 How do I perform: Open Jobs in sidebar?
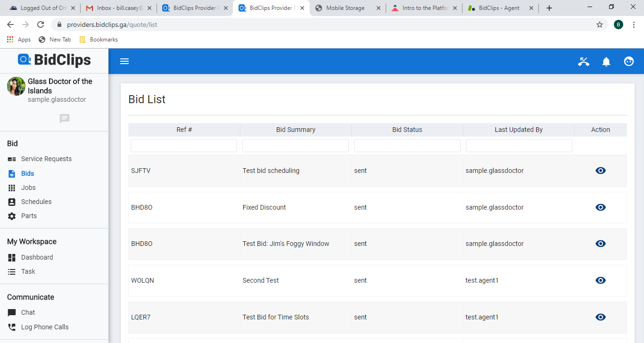coord(28,188)
